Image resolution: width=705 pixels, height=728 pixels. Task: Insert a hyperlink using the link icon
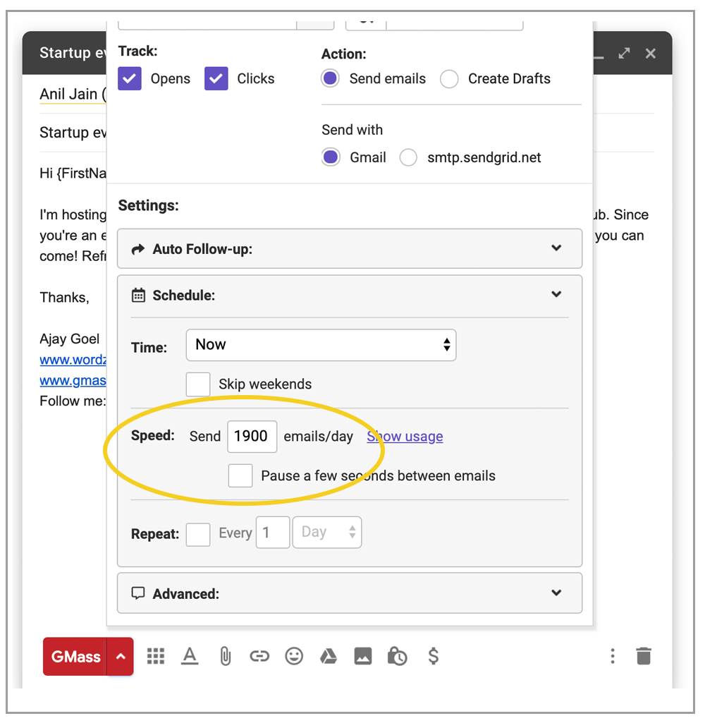pos(259,656)
